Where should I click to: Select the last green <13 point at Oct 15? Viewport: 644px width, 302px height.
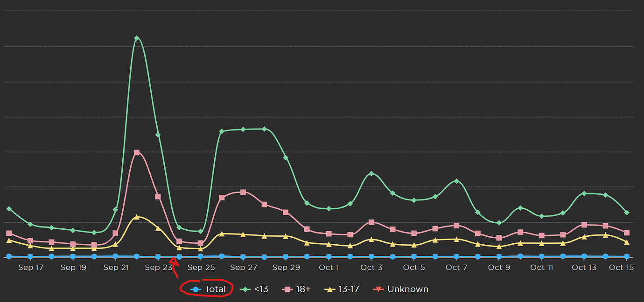(x=627, y=213)
